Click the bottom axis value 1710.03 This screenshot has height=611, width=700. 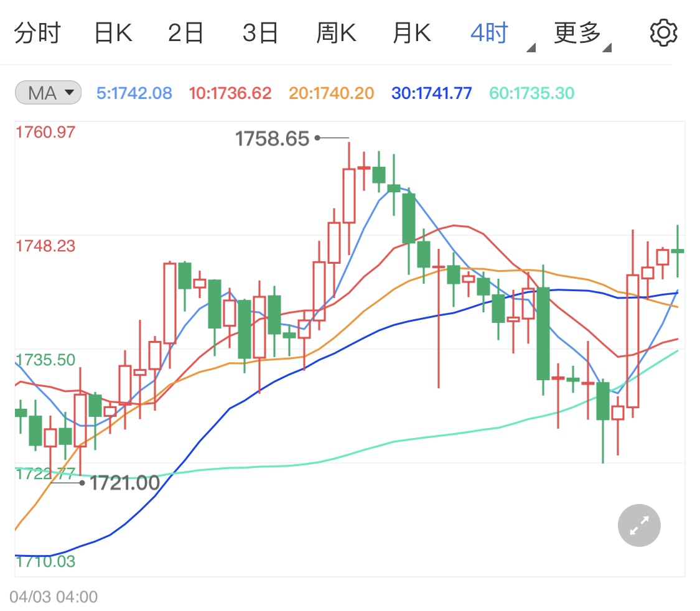tap(45, 561)
